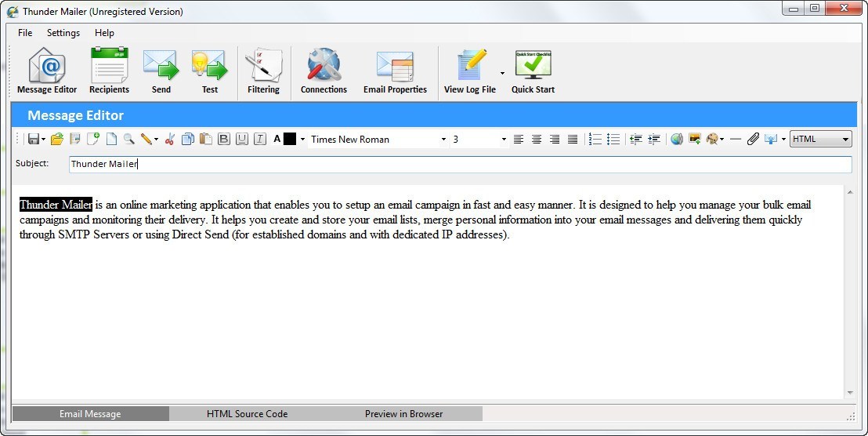Expand the envelope upload dropdown arrow

pos(783,140)
